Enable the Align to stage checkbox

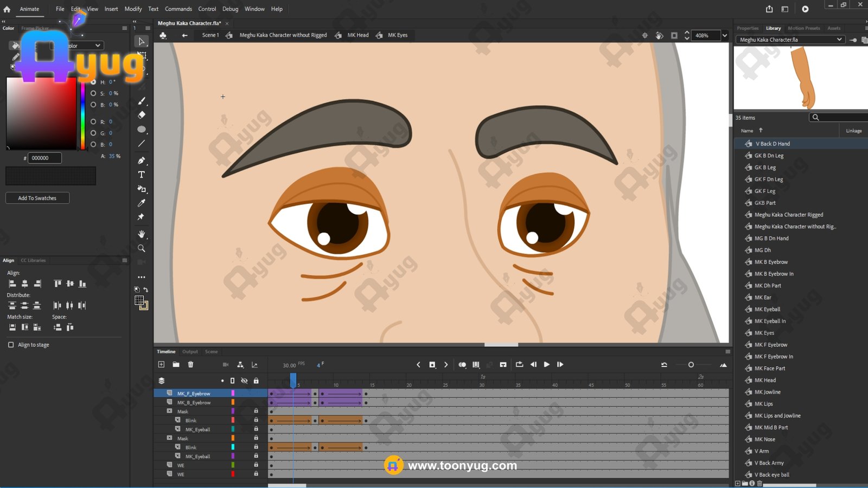11,345
